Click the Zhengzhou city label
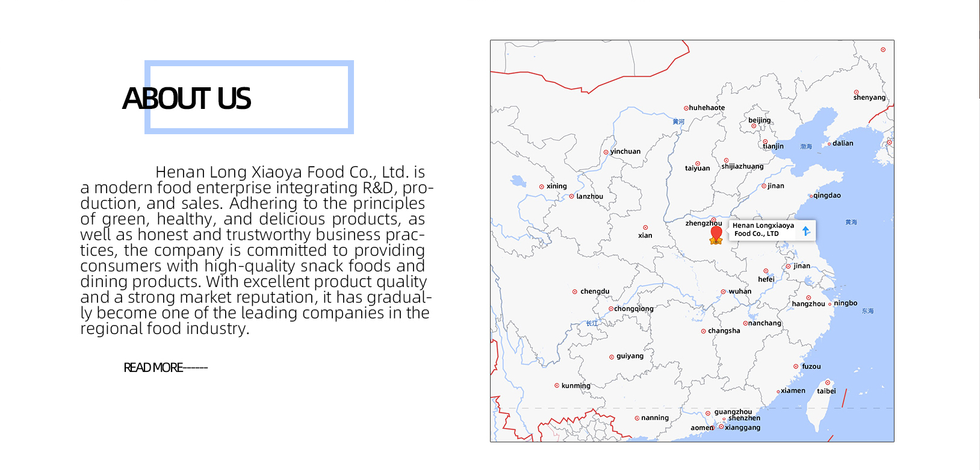Viewport: 980px width, 470px height. click(x=703, y=223)
